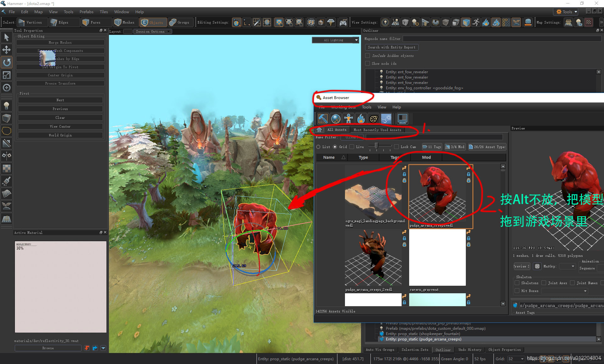Select the Scale tool in left toolbar
The image size is (604, 364).
pos(6,75)
